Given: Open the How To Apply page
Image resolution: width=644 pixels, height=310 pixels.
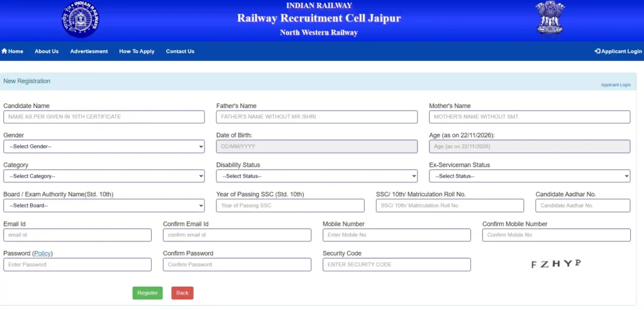Looking at the screenshot, I should pyautogui.click(x=136, y=52).
